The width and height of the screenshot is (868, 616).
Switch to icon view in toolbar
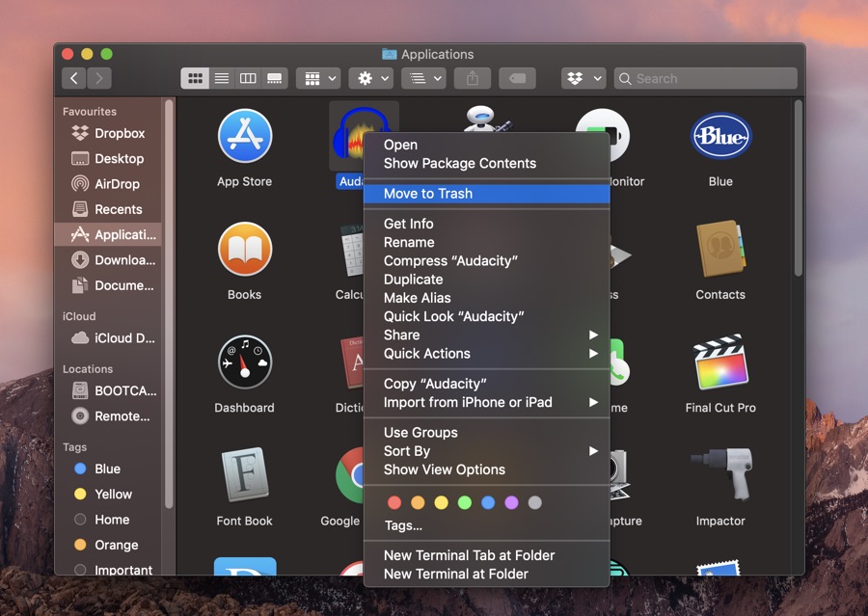click(195, 79)
